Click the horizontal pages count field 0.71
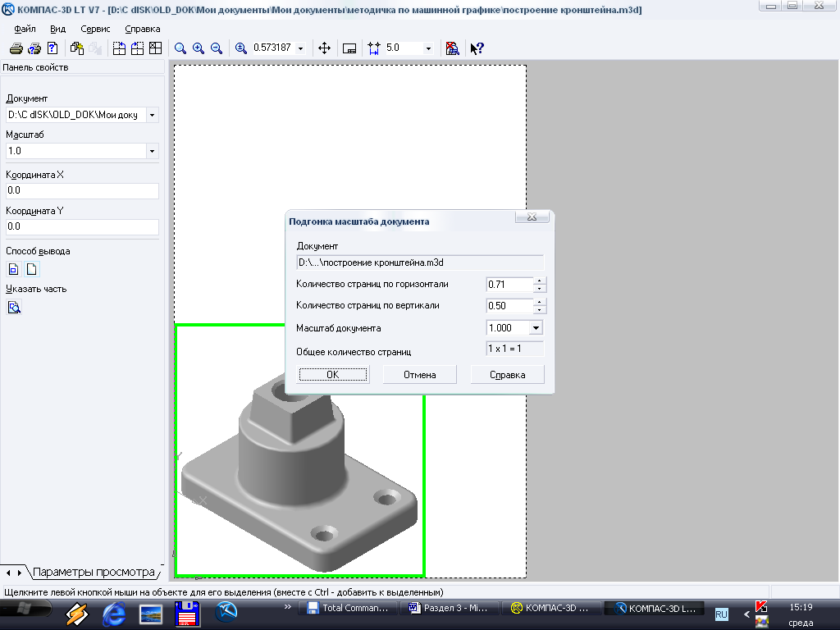The height and width of the screenshot is (630, 840). pos(509,285)
